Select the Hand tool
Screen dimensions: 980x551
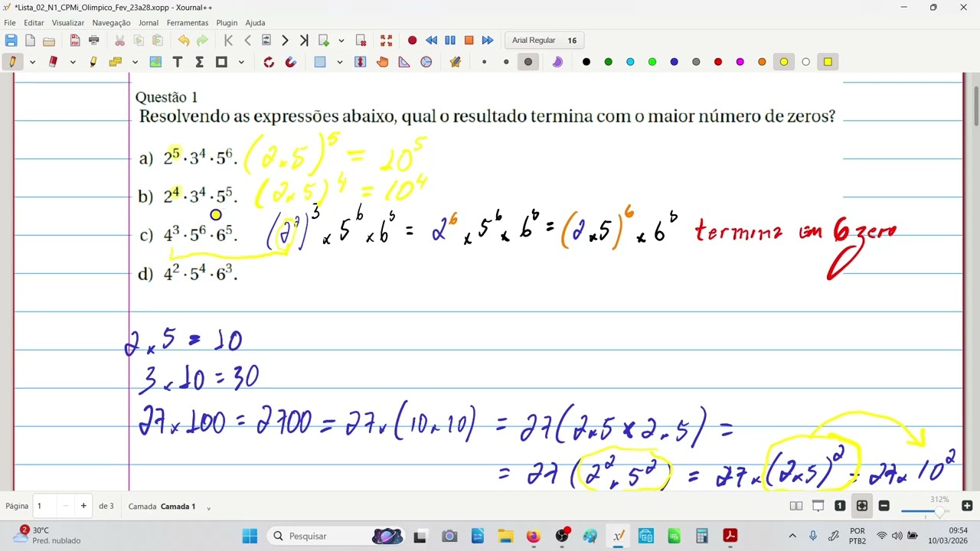point(383,62)
